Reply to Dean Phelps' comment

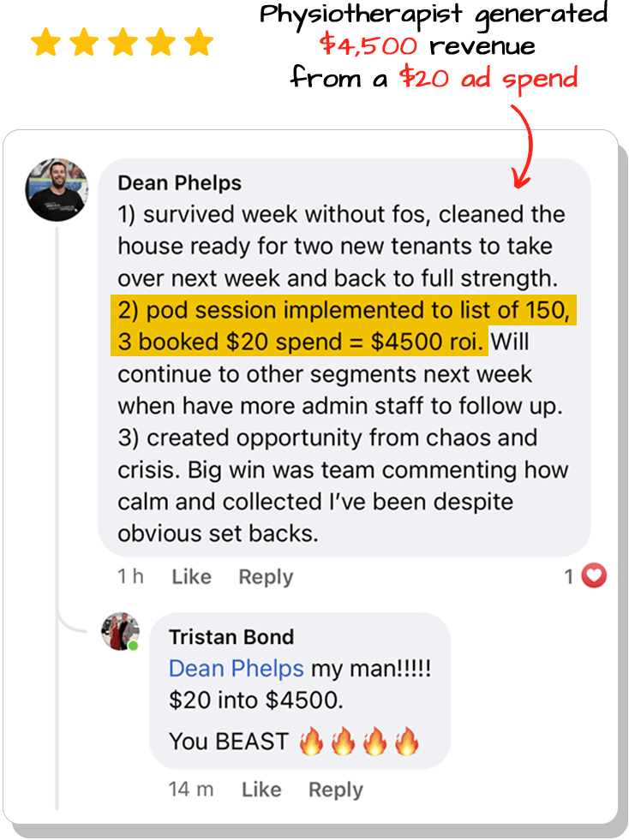[266, 577]
